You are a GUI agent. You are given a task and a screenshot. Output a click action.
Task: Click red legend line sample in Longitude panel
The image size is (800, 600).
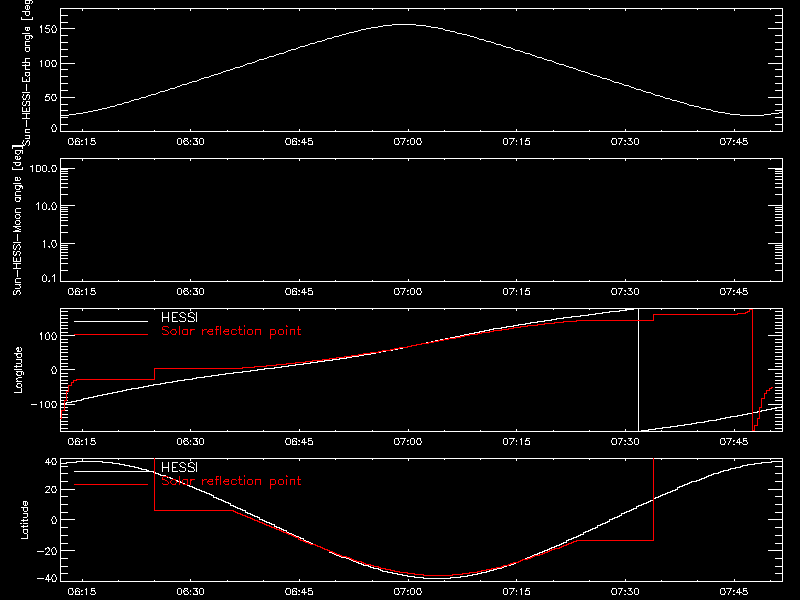pyautogui.click(x=111, y=335)
